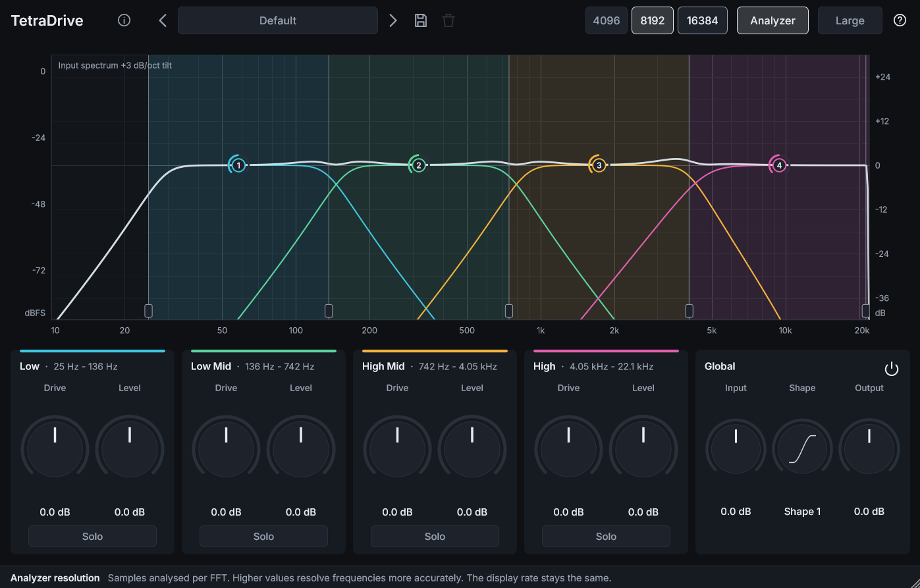Viewport: 920px width, 588px height.
Task: Click the Large size button
Action: tap(850, 20)
